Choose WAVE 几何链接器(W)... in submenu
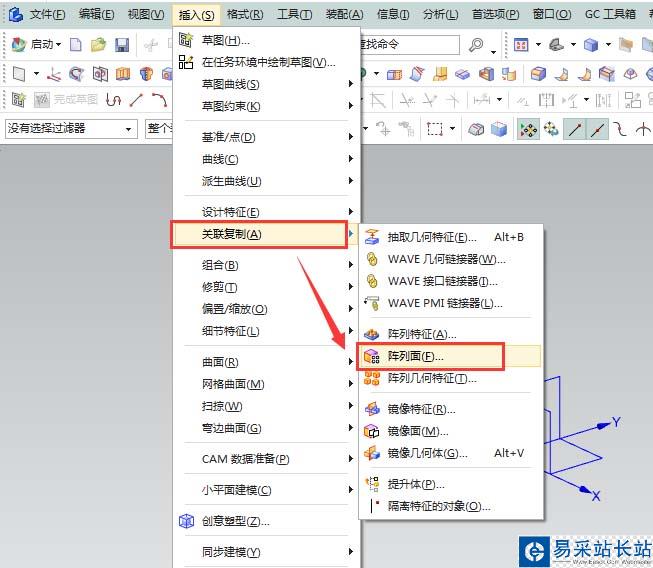Screen dimensions: 653x568 pos(451,259)
